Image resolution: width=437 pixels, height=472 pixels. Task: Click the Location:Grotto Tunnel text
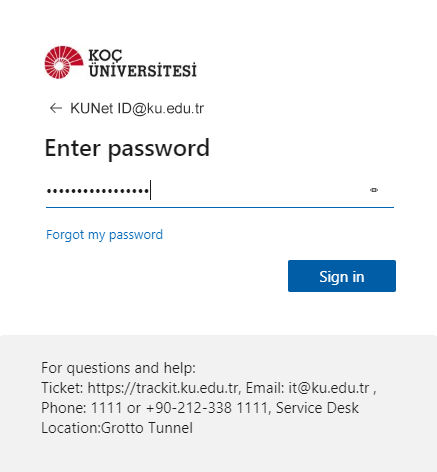pyautogui.click(x=117, y=428)
